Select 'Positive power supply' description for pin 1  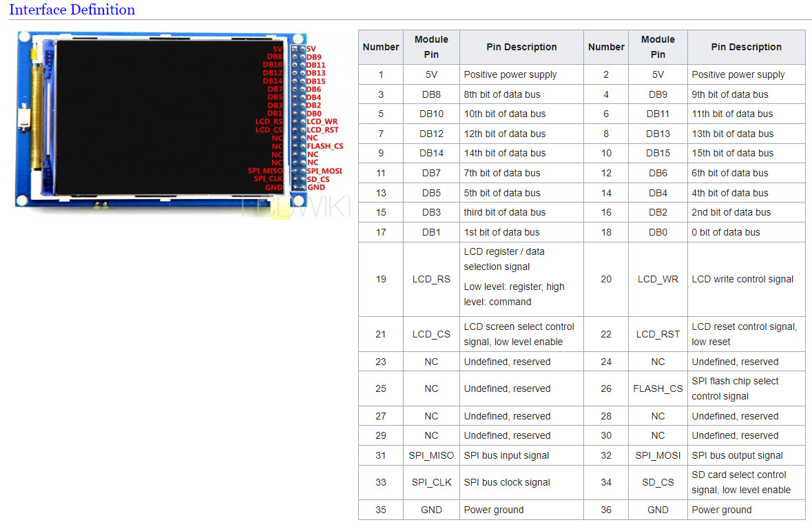pos(521,74)
